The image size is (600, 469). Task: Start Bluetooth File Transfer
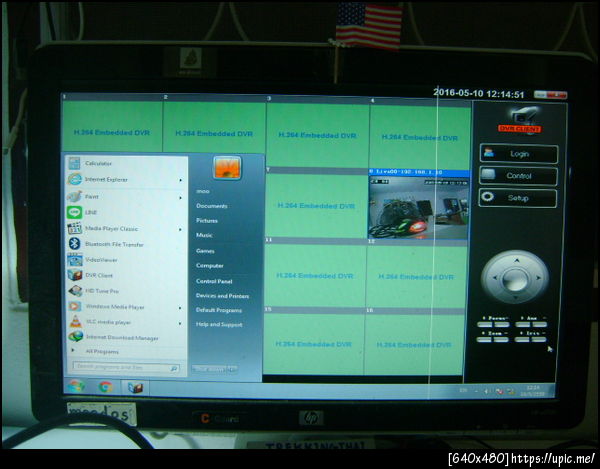pos(126,244)
